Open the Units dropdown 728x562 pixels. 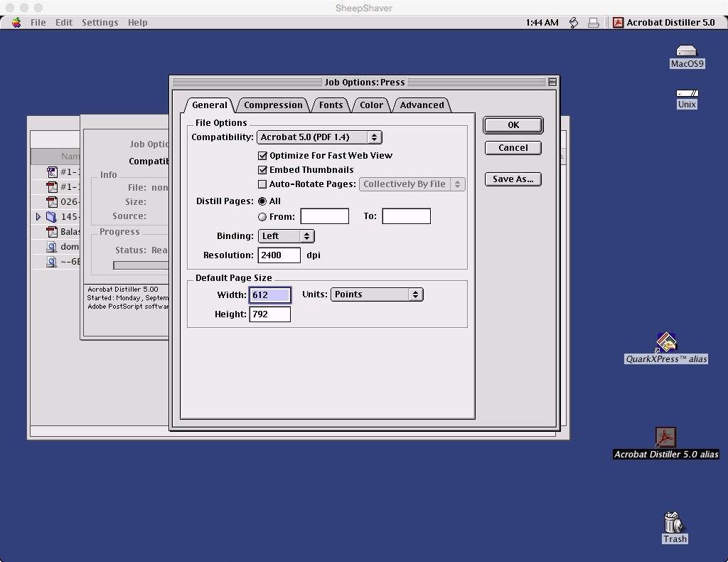pyautogui.click(x=377, y=295)
